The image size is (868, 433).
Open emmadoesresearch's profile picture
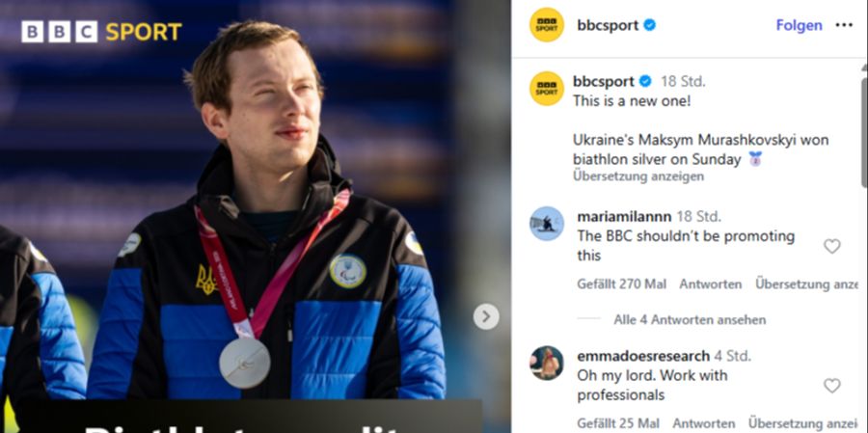tap(547, 363)
